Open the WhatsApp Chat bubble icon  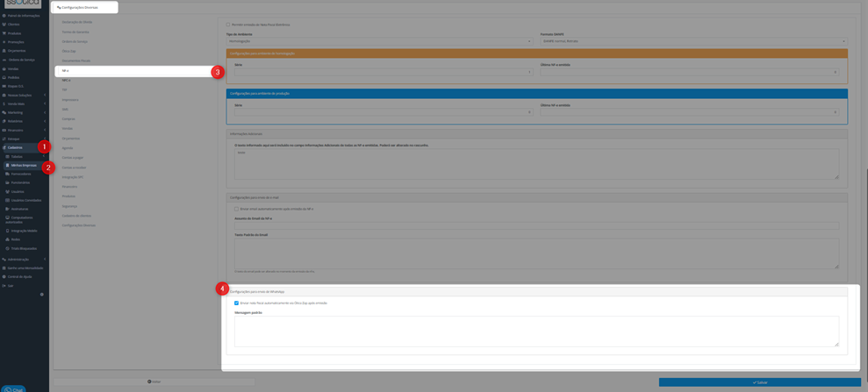(8, 389)
